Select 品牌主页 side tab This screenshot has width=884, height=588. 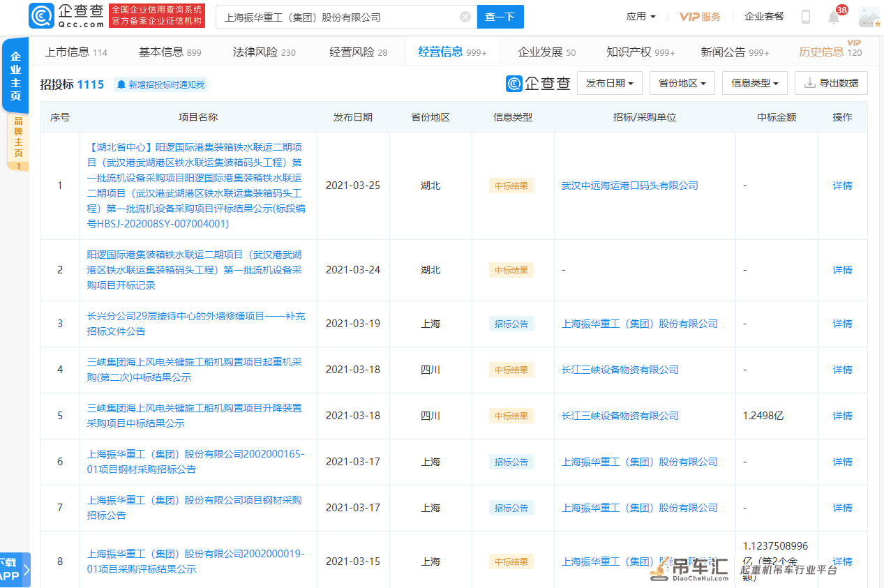[x=18, y=143]
